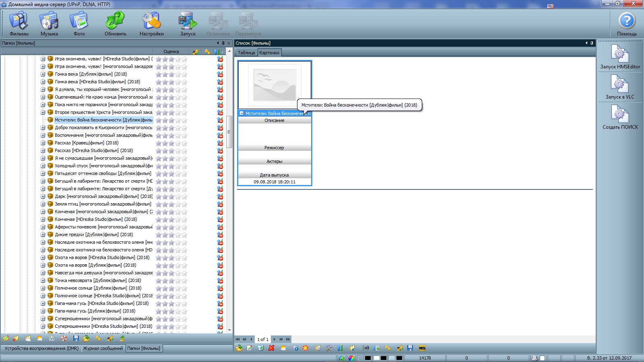This screenshot has width=644, height=362.
Task: Start the server with Запуск
Action: click(188, 23)
